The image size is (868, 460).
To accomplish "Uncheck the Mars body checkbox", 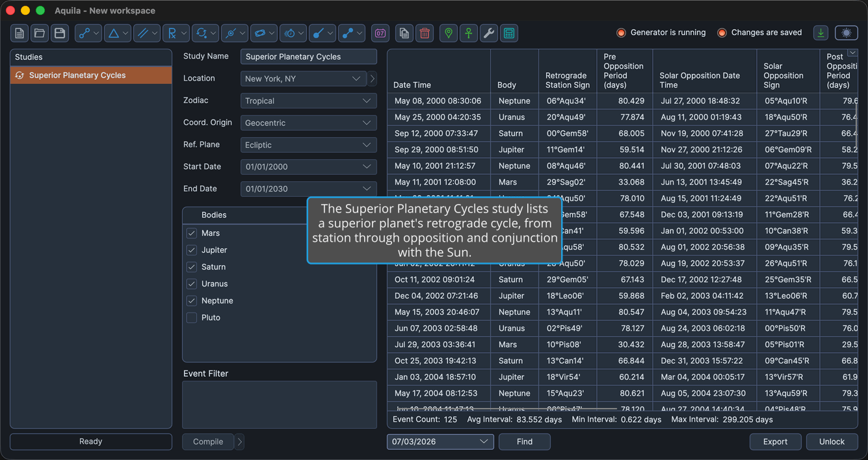I will [x=192, y=233].
